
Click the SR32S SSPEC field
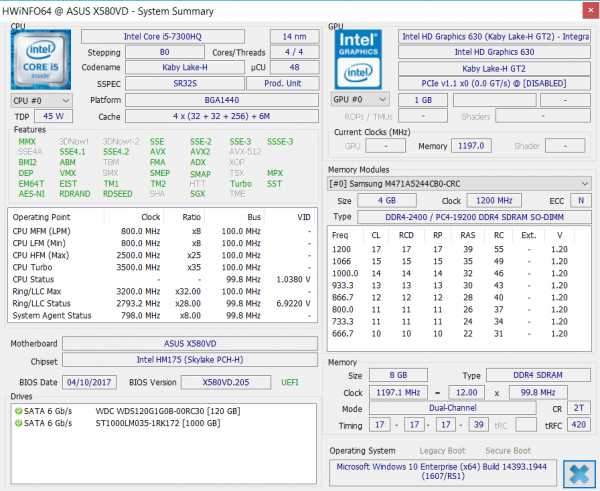tap(185, 83)
